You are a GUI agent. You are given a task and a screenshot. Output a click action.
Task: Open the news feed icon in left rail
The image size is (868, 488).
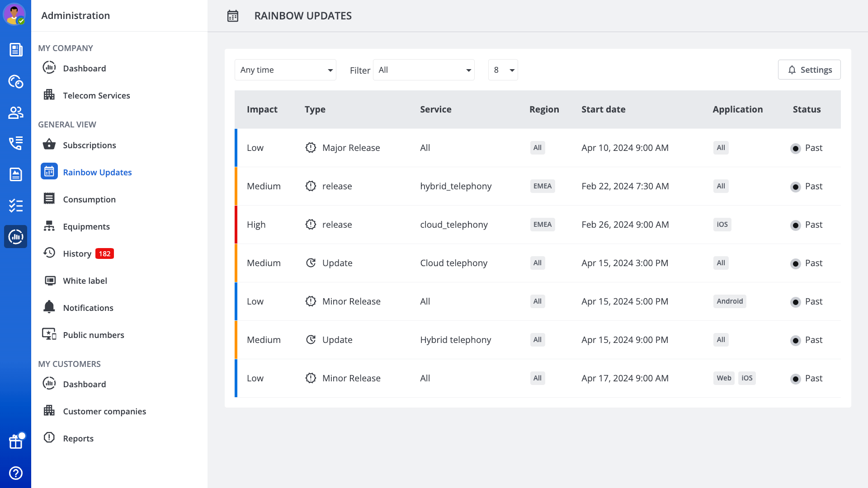[16, 50]
